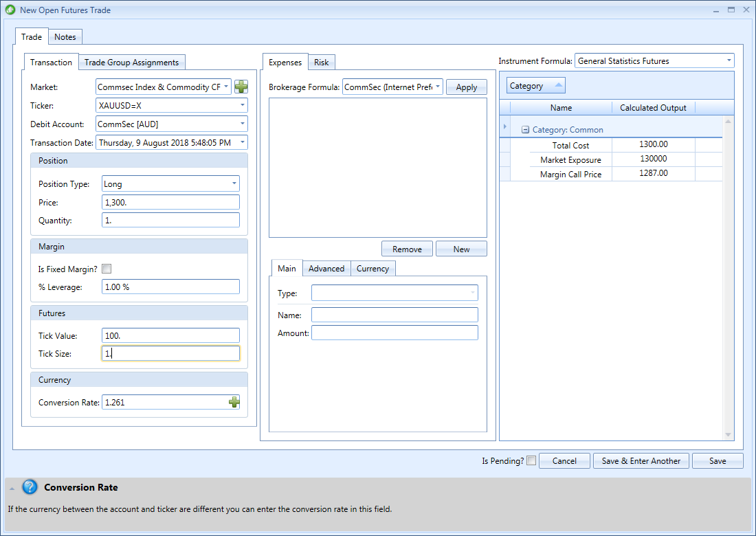The image size is (756, 536).
Task: Click the green app icon in title bar
Action: [10, 10]
